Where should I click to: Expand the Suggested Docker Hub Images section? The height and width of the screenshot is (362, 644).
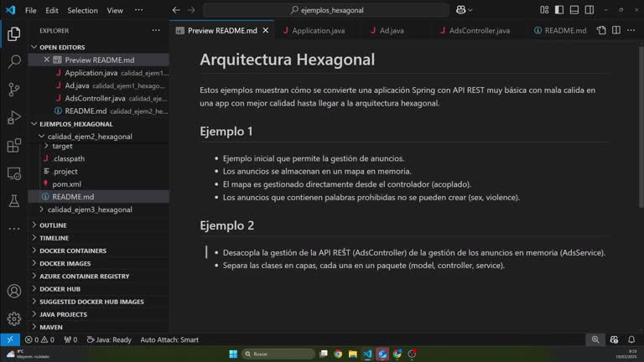click(x=34, y=302)
